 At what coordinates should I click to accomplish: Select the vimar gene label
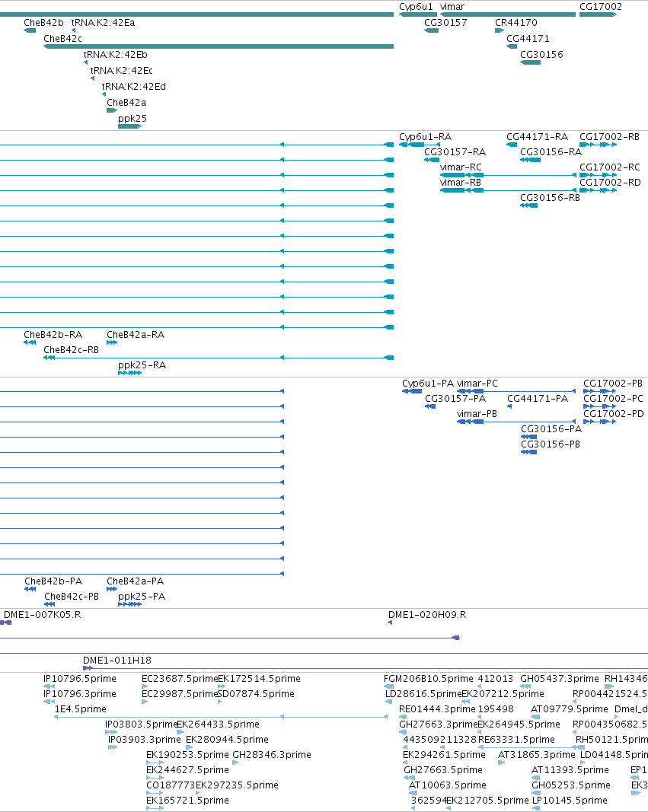coord(452,7)
